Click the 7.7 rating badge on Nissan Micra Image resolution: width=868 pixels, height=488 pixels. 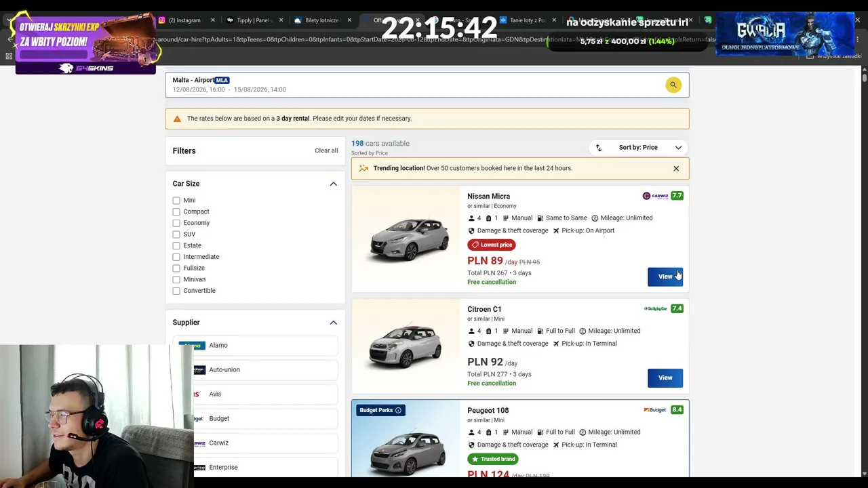click(677, 196)
